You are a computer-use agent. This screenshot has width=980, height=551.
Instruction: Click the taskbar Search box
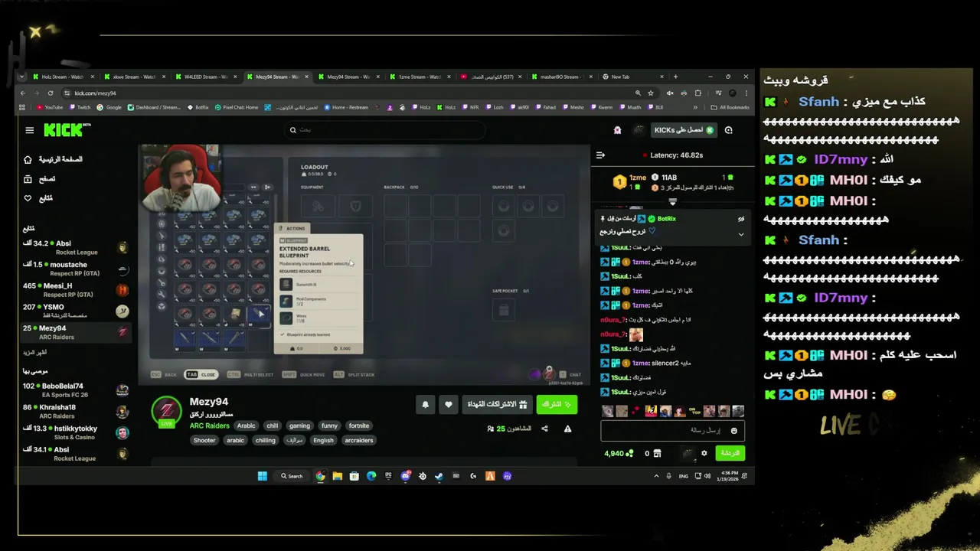292,476
